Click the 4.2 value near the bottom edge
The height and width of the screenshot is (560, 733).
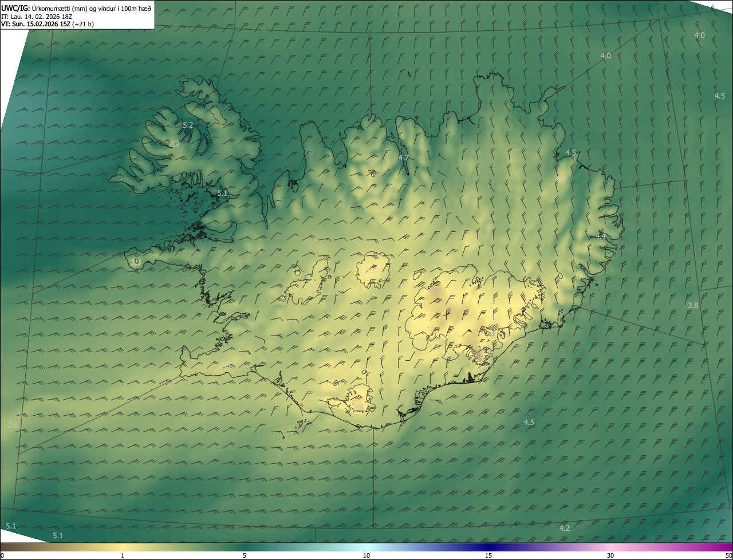click(x=564, y=528)
